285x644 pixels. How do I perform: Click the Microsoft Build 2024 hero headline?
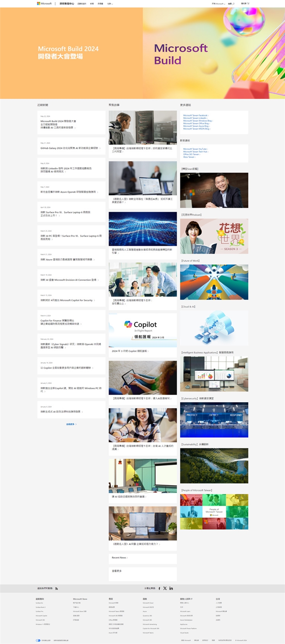[68, 52]
